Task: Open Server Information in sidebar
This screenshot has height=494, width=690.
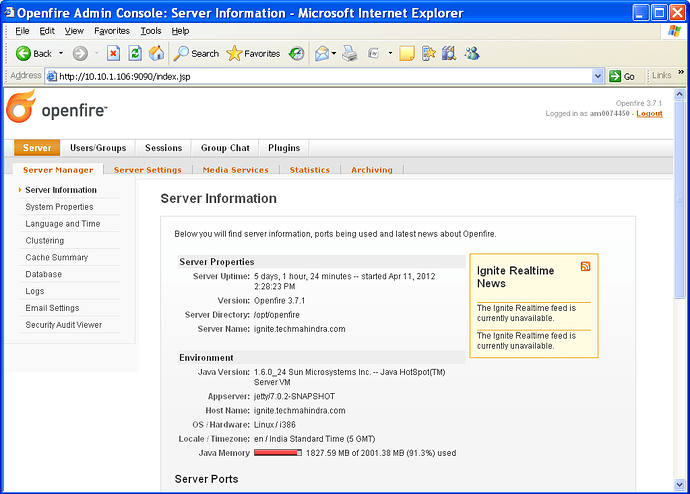Action: click(x=61, y=190)
